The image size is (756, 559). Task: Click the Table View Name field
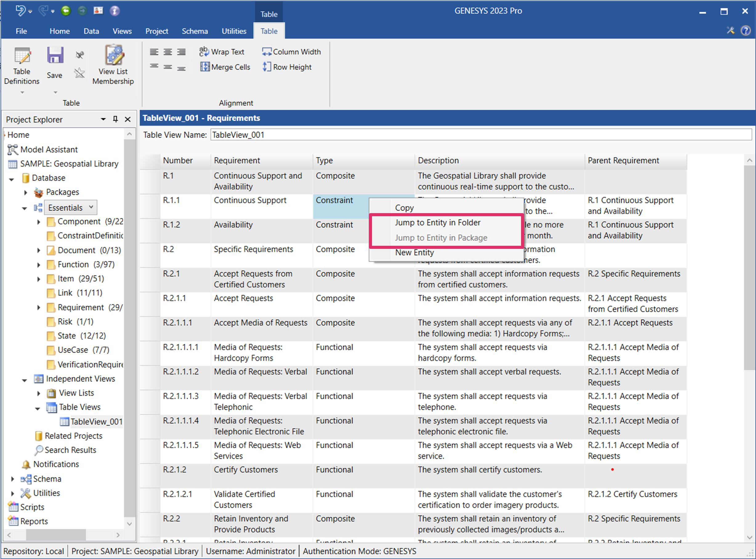click(480, 135)
